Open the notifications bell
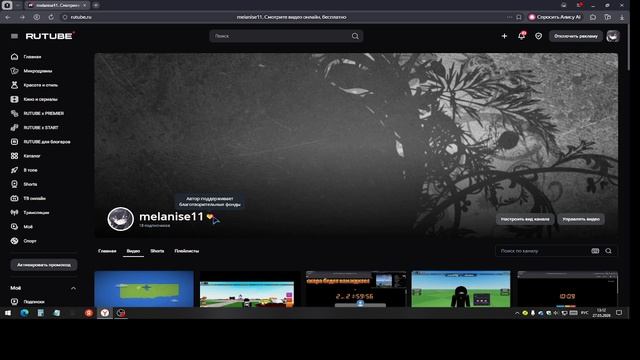 click(521, 36)
